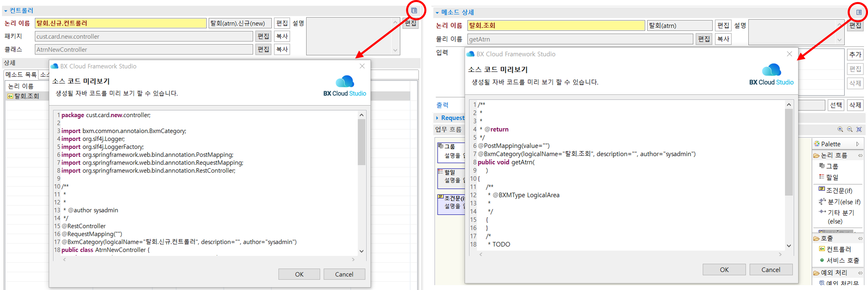Click the Palette header icon

pyautogui.click(x=817, y=144)
